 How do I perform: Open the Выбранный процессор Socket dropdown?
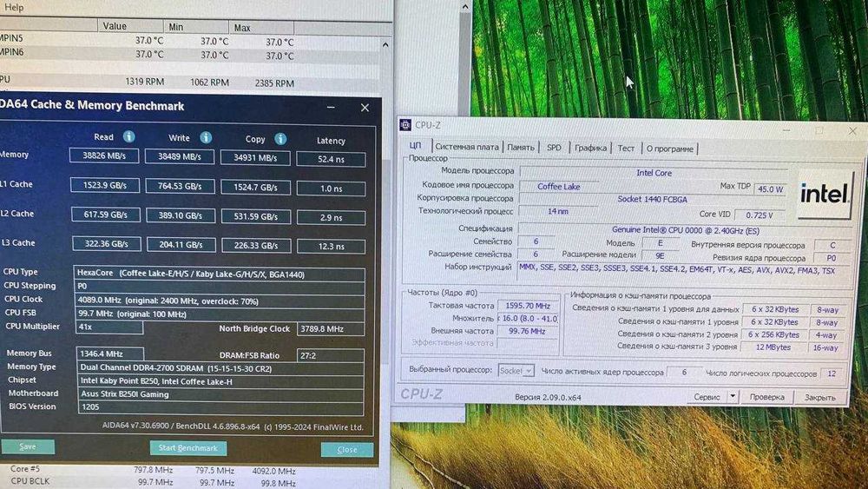pyautogui.click(x=516, y=371)
